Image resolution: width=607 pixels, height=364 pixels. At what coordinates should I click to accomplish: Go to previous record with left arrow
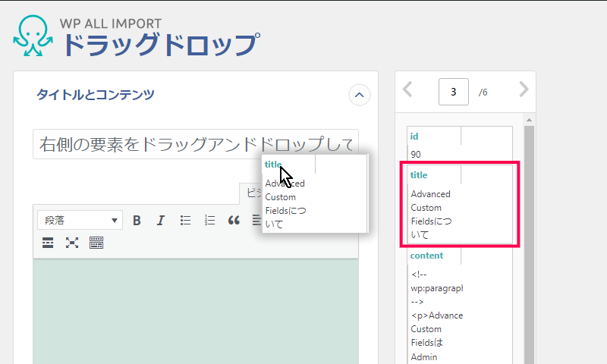(407, 89)
